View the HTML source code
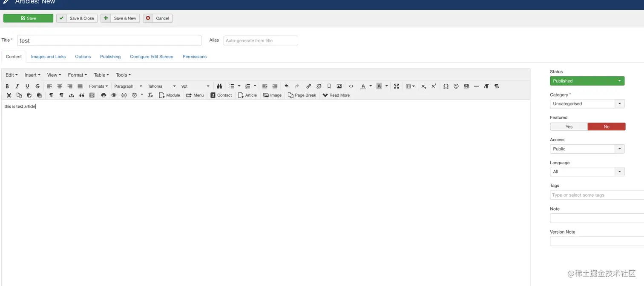The width and height of the screenshot is (644, 286). pos(351,86)
